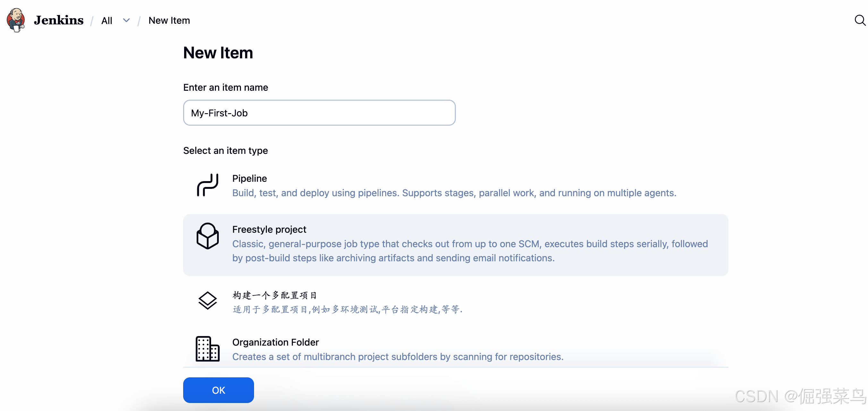Click the Jenkins butler logo icon
868x411 pixels.
point(16,20)
